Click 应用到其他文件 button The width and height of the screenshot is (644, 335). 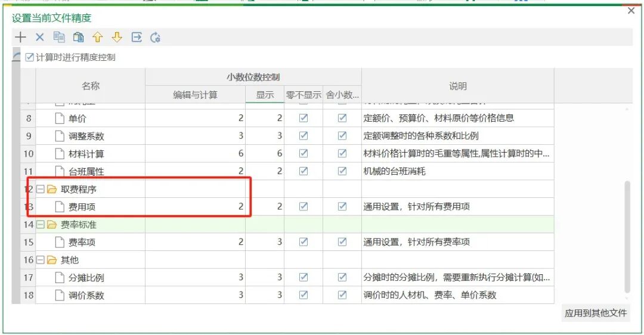point(596,313)
